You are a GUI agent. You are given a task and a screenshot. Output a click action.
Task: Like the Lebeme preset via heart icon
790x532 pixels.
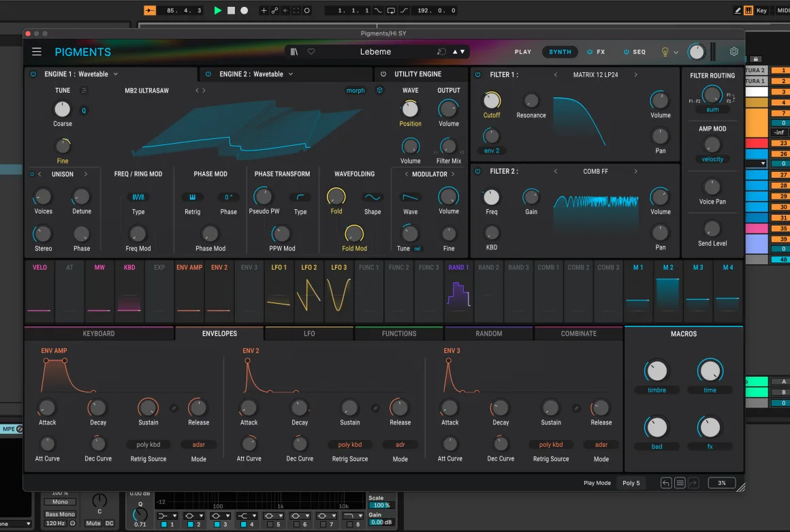click(311, 51)
